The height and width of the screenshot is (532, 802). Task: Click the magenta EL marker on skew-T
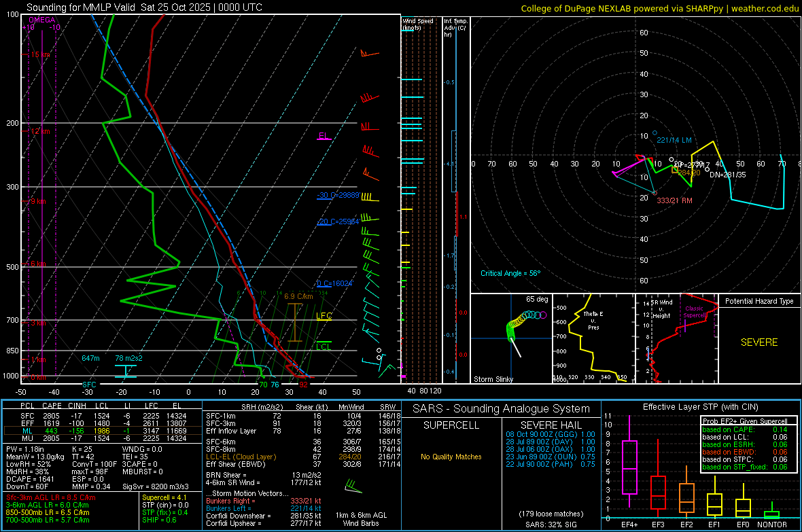(x=324, y=136)
